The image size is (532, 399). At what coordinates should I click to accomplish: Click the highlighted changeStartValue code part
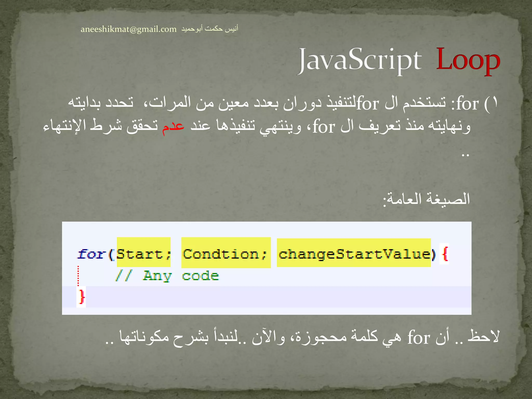pos(354,253)
